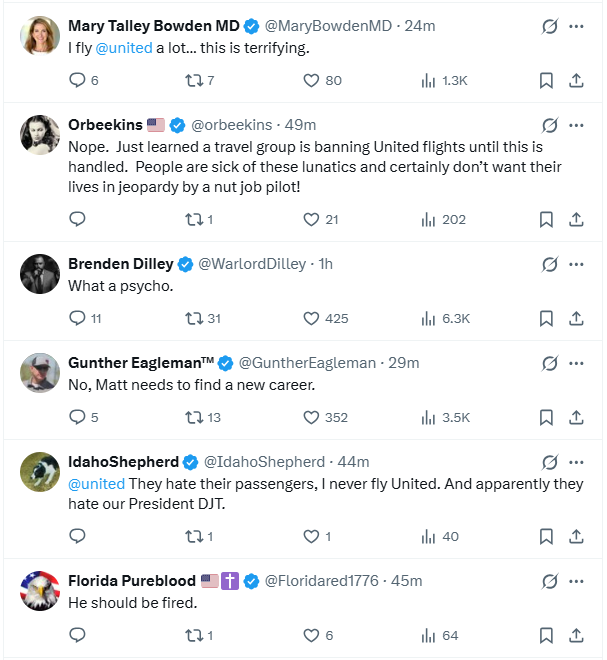The image size is (607, 660).
Task: Click Grok icon on IdahoShepherd's tweet
Action: coord(550,462)
